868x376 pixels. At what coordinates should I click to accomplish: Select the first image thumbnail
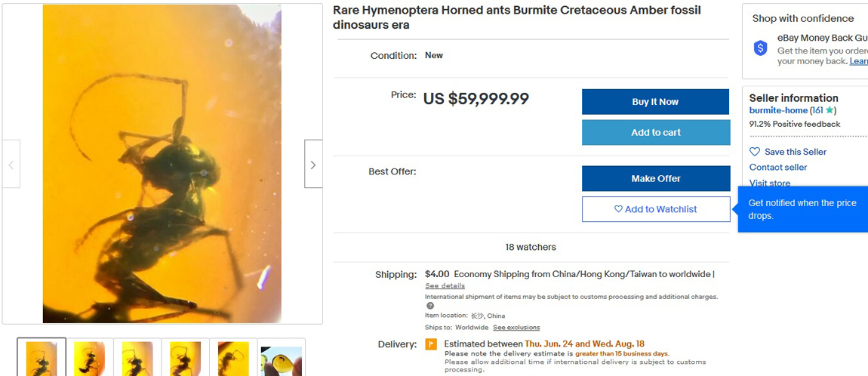[42, 357]
